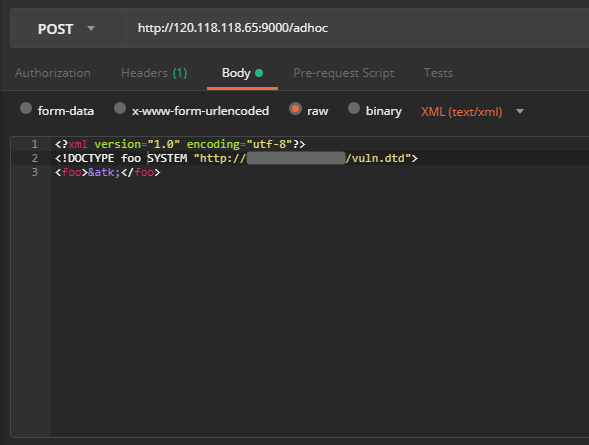This screenshot has height=445, width=589.
Task: Switch to the Authorization tab
Action: tap(53, 73)
